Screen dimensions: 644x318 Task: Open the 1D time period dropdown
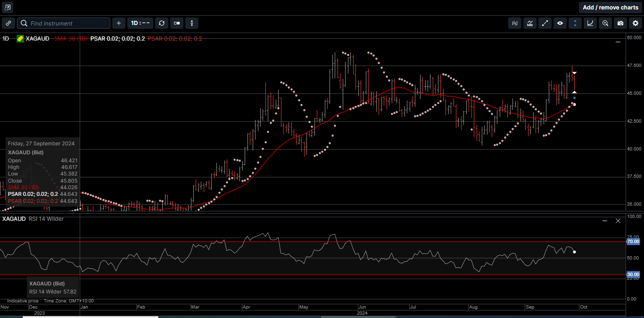point(140,23)
